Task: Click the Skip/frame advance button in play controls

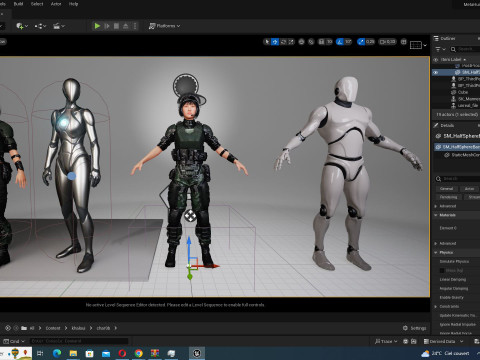Action: (x=107, y=26)
